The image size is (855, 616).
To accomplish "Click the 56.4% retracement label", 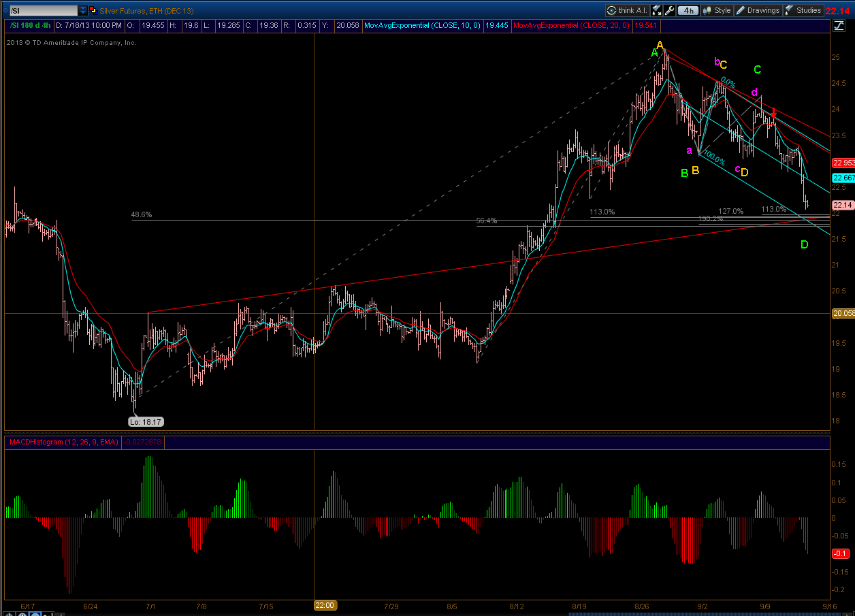I will click(487, 221).
